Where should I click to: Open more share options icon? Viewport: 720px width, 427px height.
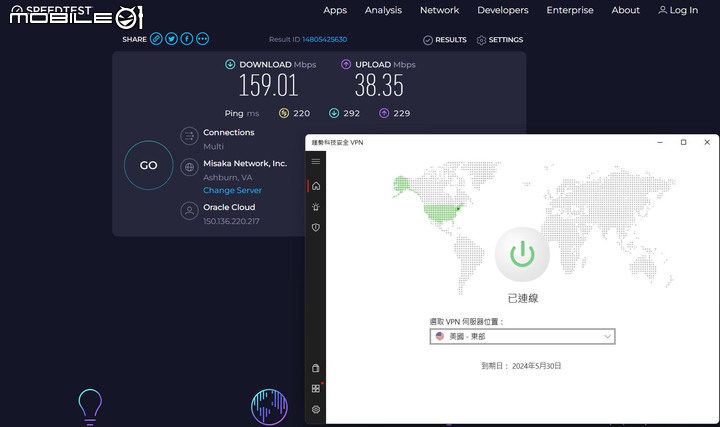tap(202, 39)
